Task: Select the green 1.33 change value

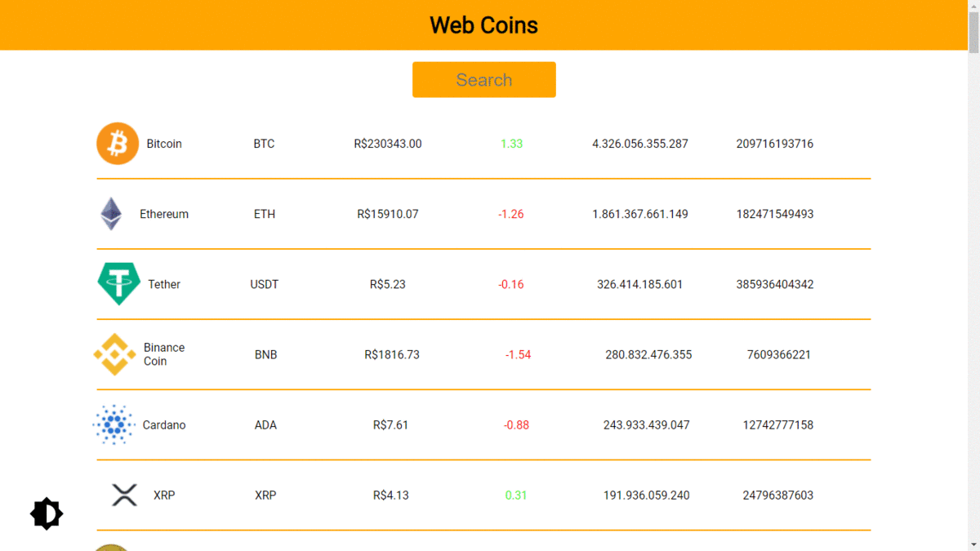Action: [x=512, y=143]
